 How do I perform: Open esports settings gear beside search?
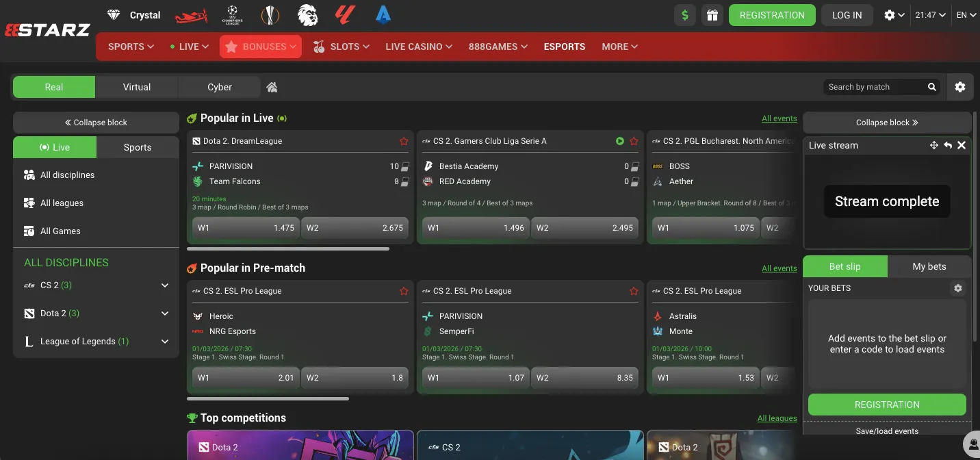point(960,87)
